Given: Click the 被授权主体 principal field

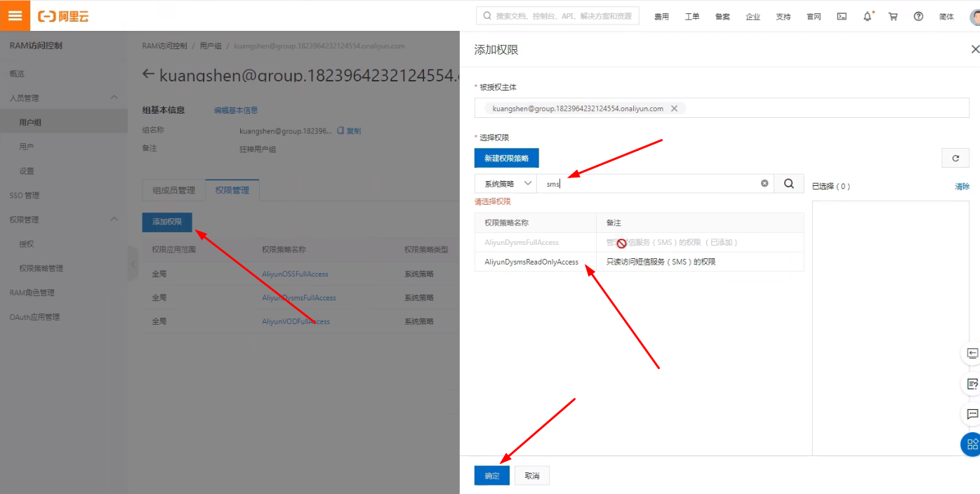Looking at the screenshot, I should [722, 108].
